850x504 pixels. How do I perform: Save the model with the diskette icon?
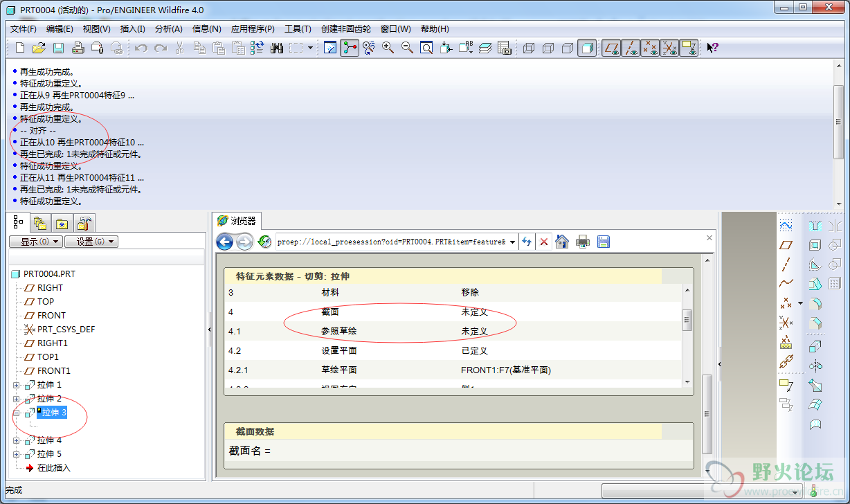tap(58, 48)
